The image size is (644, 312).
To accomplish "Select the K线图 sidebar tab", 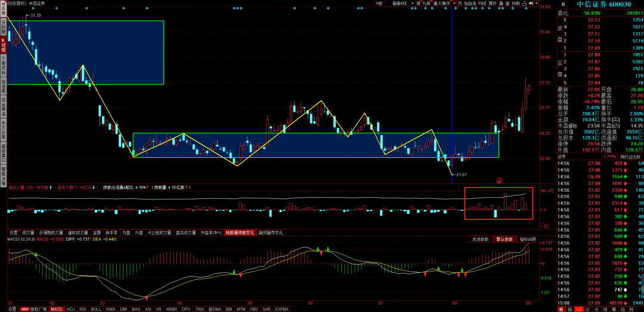I will coord(3,45).
